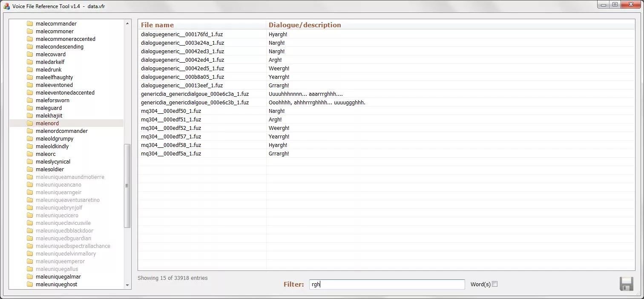Select the maleuniquedbblackdoor folder

pyautogui.click(x=64, y=231)
